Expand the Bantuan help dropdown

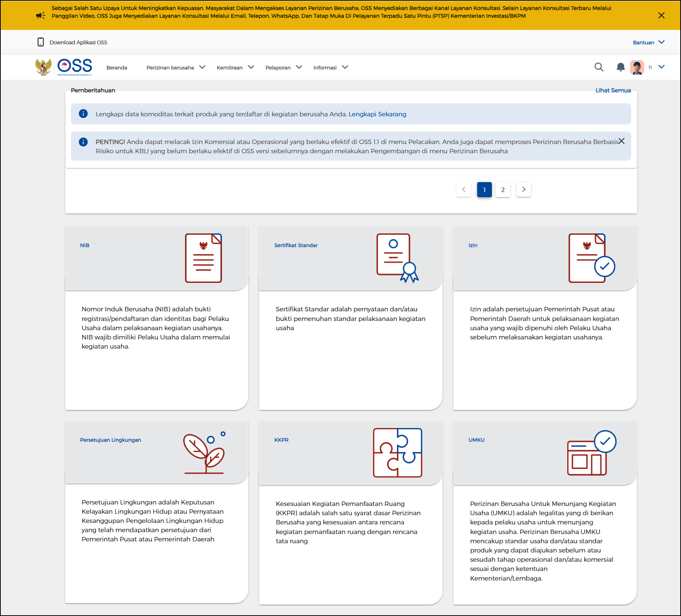pos(649,42)
